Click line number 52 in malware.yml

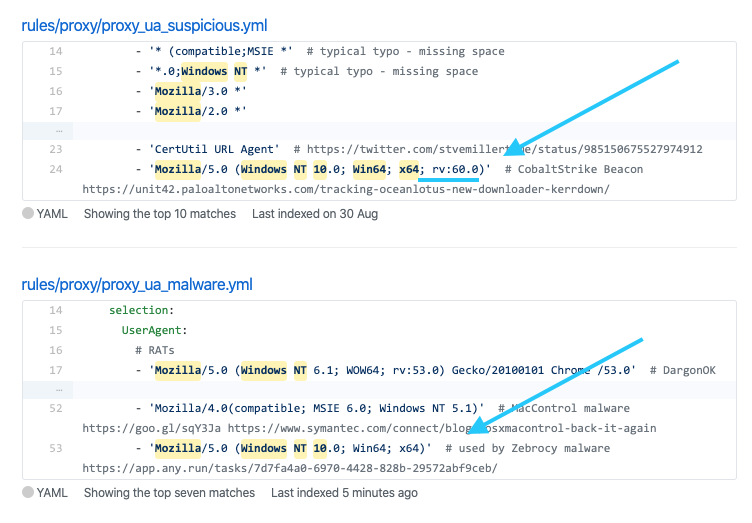point(56,408)
